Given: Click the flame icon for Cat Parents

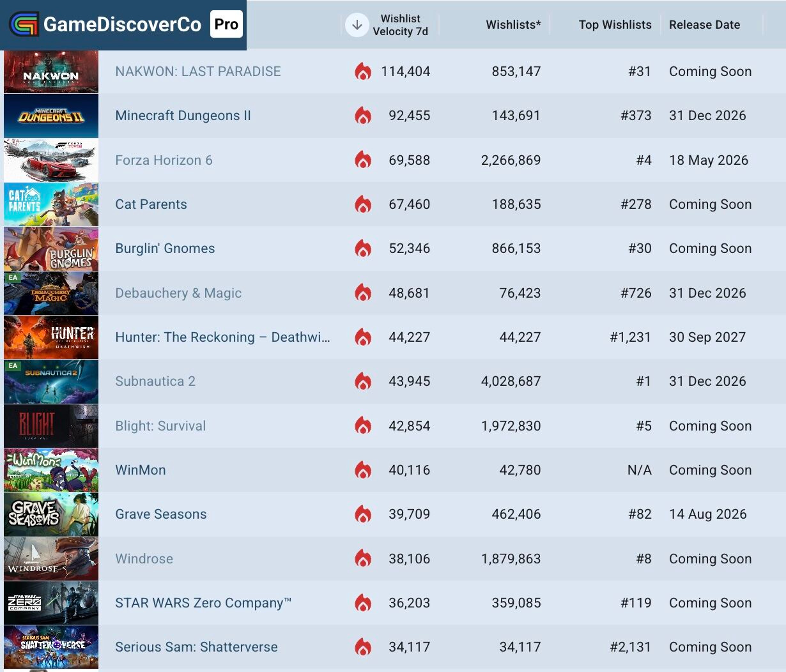Looking at the screenshot, I should pyautogui.click(x=363, y=204).
